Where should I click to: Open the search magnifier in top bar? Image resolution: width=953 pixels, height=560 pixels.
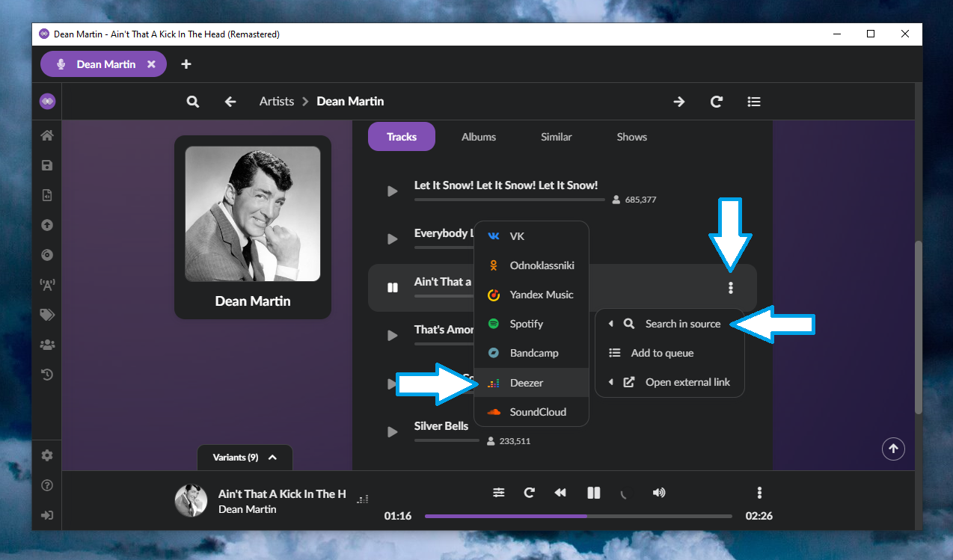[x=193, y=102]
